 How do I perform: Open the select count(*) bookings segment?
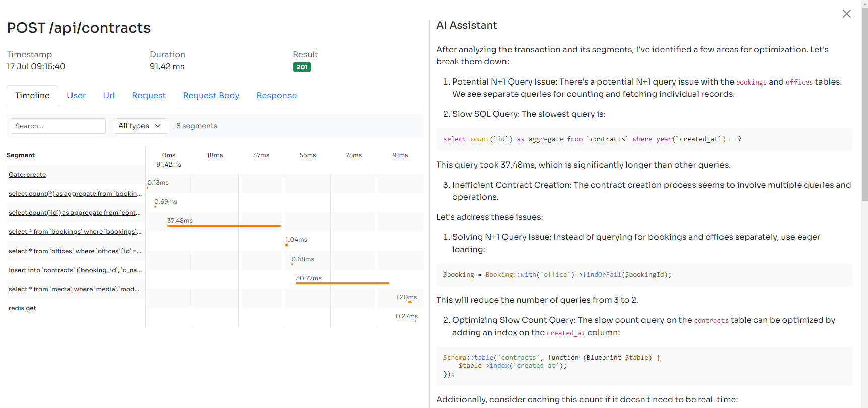(x=75, y=194)
